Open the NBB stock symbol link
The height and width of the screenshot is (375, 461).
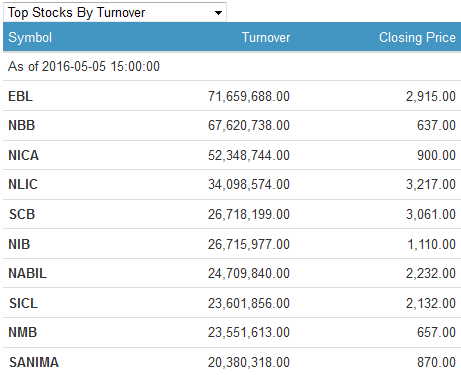22,125
